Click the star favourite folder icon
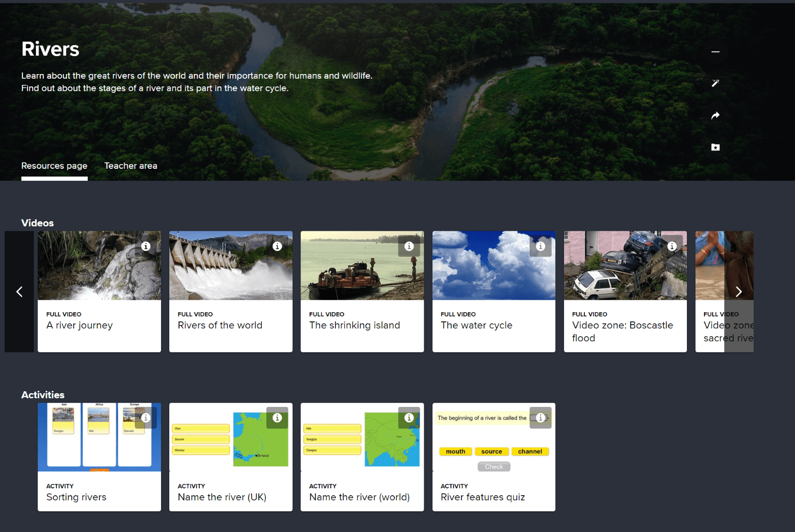Screen dimensions: 795x532 point(715,147)
